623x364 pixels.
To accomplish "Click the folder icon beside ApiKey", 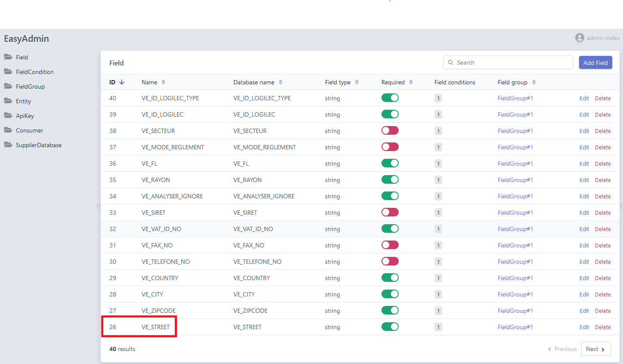I will pos(8,115).
